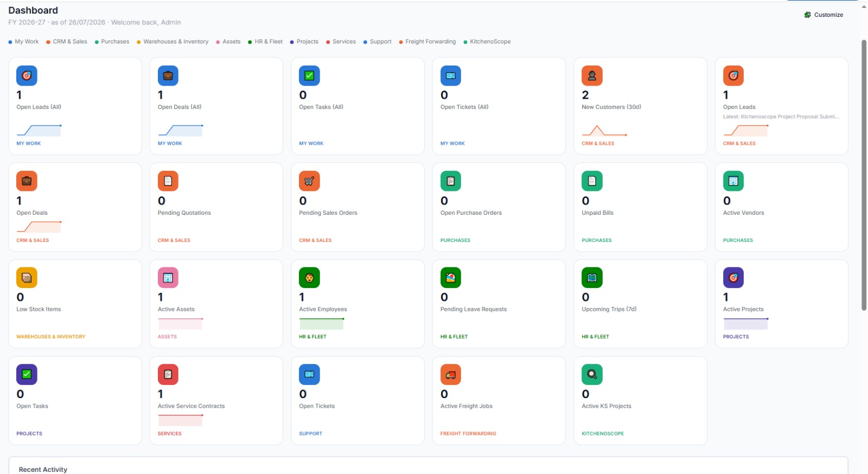Click the Active Employees green sparkline

322,324
